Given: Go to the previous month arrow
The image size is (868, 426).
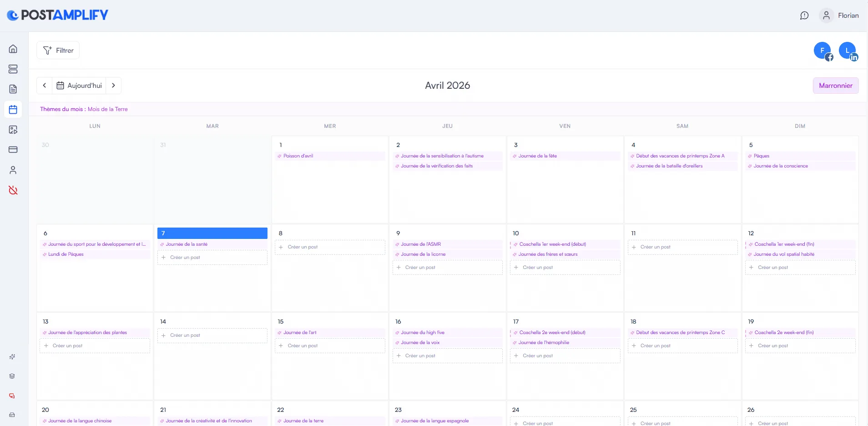Looking at the screenshot, I should pos(45,86).
